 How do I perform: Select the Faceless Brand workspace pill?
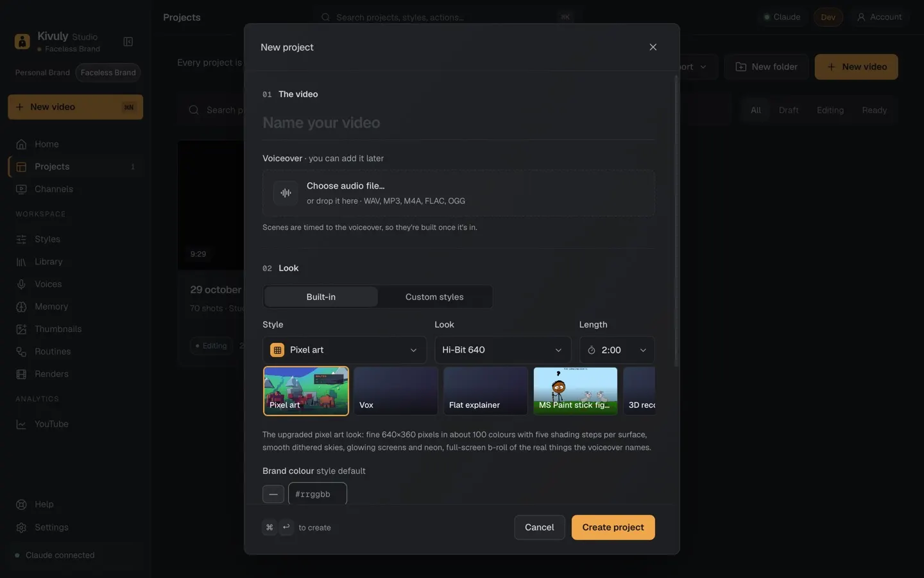(108, 73)
